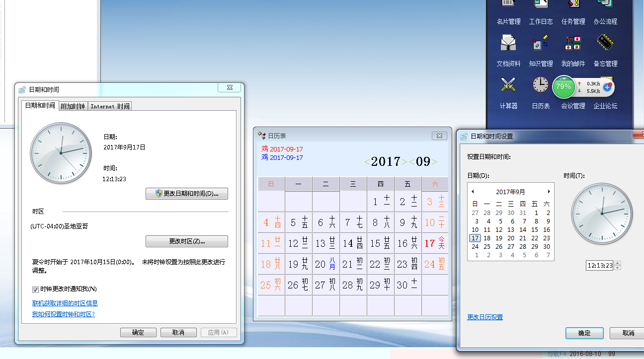The height and width of the screenshot is (359, 644).
Task: Click the 更改日期和时间 button
Action: (187, 194)
